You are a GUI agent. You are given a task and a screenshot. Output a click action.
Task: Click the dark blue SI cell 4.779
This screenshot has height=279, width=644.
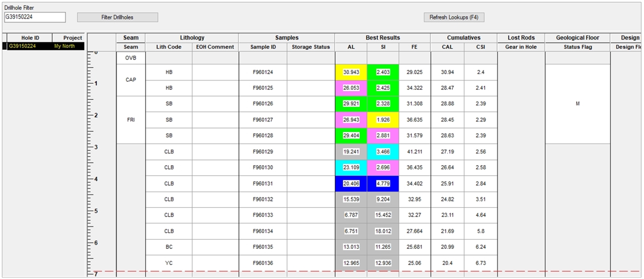383,184
